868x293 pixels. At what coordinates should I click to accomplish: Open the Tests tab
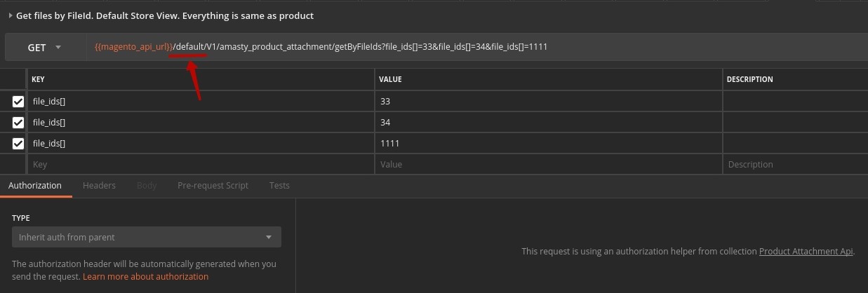(279, 186)
